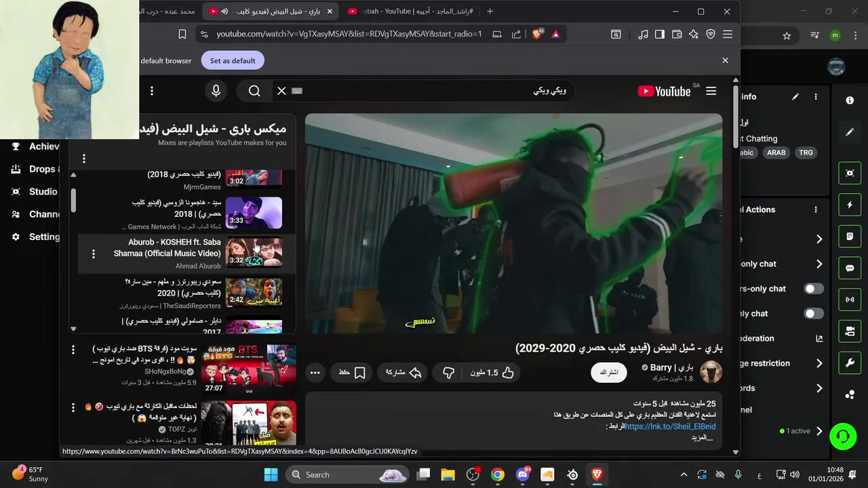This screenshot has width=868, height=488.
Task: Open Brave Leo AI sparkle icon
Action: pyautogui.click(x=694, y=34)
